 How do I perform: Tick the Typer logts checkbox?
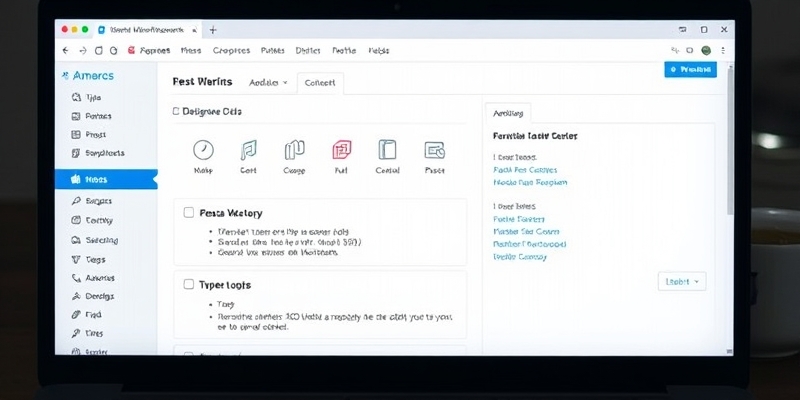(189, 284)
